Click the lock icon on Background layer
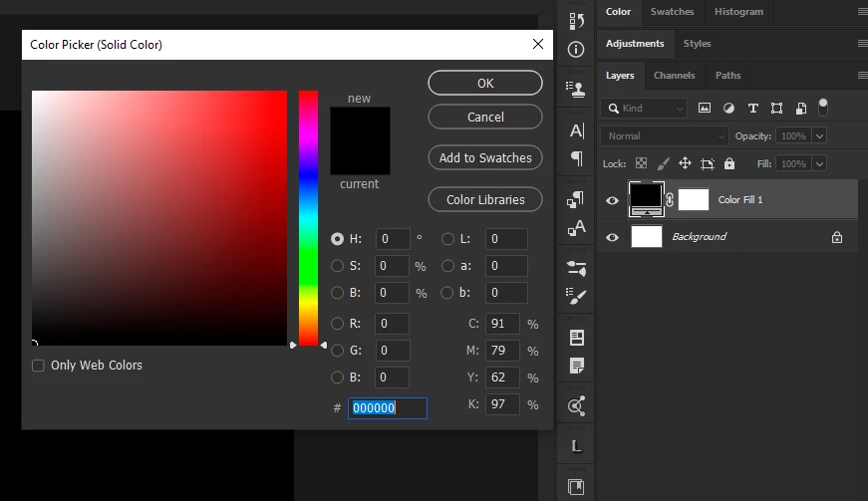The height and width of the screenshot is (501, 868). coord(837,237)
